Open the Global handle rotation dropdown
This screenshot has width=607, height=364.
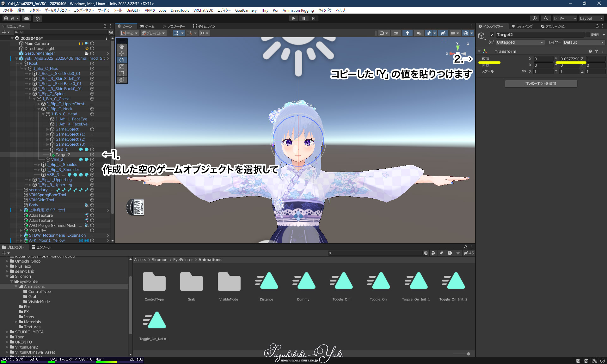click(x=154, y=33)
